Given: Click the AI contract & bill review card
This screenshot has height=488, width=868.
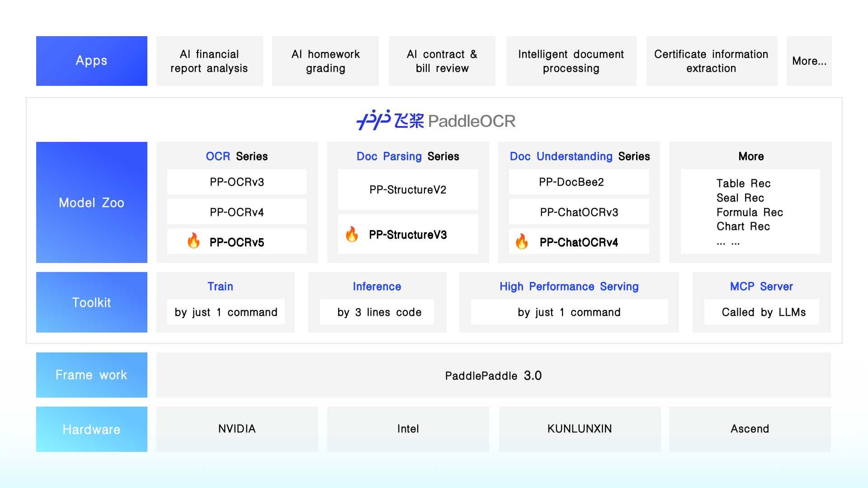Looking at the screenshot, I should [x=442, y=61].
